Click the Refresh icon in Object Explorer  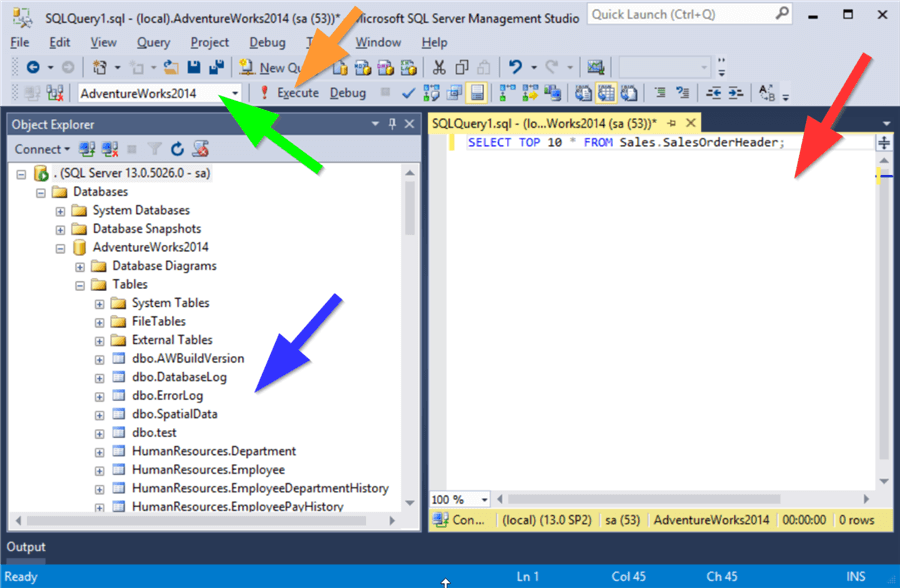177,149
